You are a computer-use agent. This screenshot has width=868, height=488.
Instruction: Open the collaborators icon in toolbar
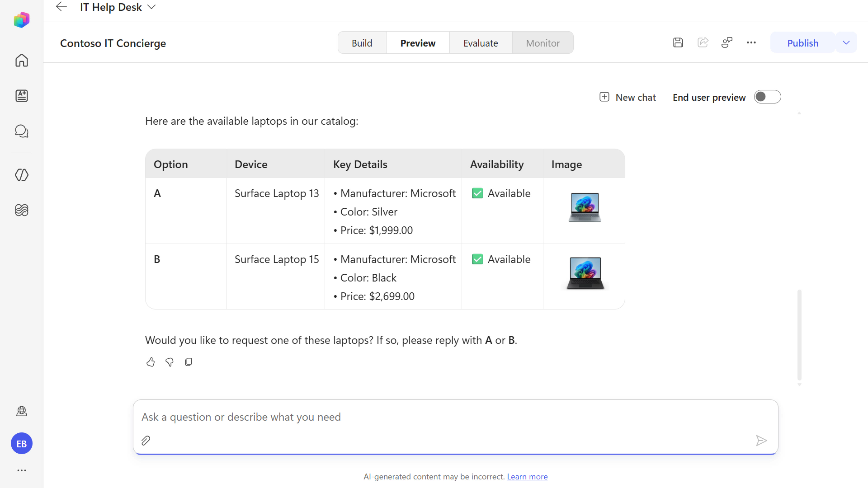(727, 42)
